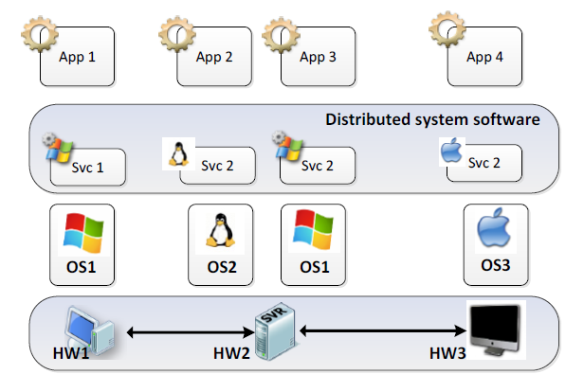Select the Apple logo on Svc 2
The height and width of the screenshot is (392, 584).
click(452, 151)
